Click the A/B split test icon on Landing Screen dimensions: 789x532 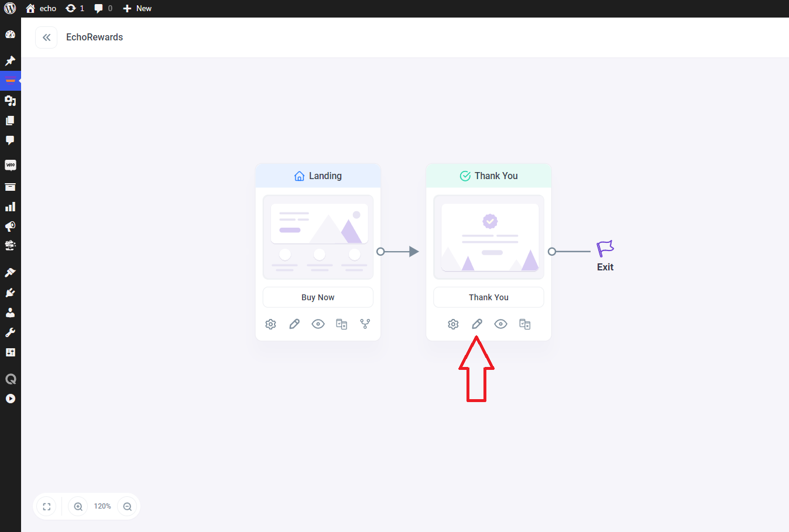tap(365, 324)
